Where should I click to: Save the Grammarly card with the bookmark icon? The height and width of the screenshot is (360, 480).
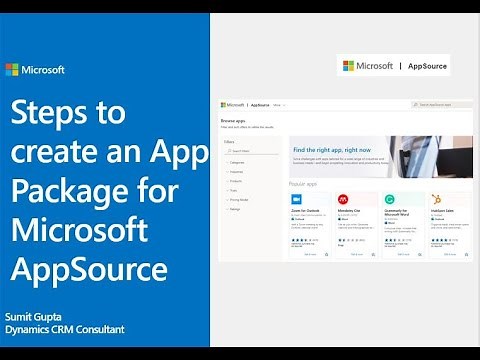[x=420, y=254]
